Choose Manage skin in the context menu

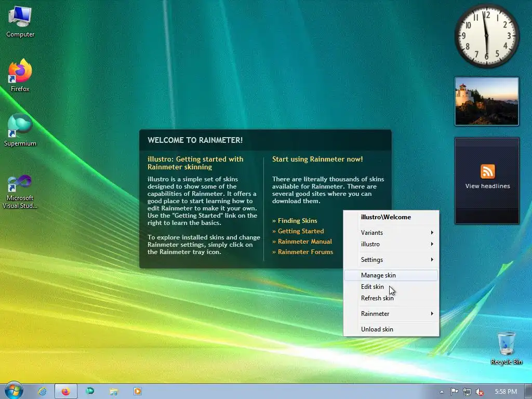391,275
